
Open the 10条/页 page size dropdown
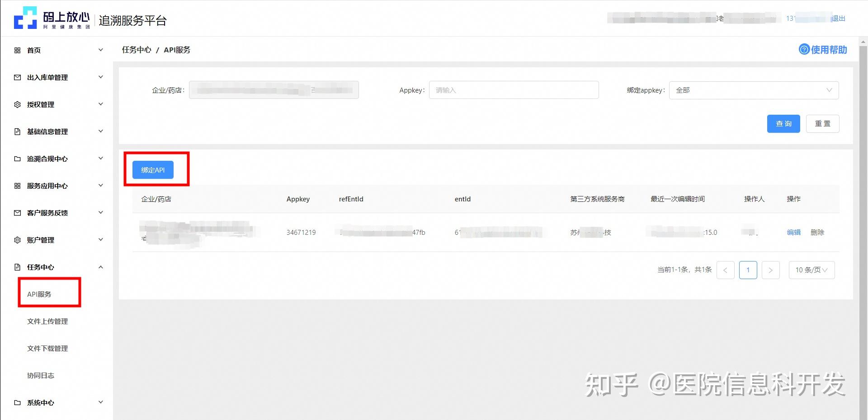[811, 270]
